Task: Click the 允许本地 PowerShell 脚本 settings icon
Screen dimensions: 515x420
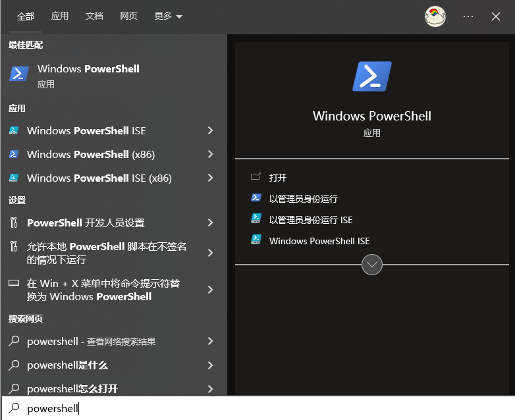Action: (13, 246)
